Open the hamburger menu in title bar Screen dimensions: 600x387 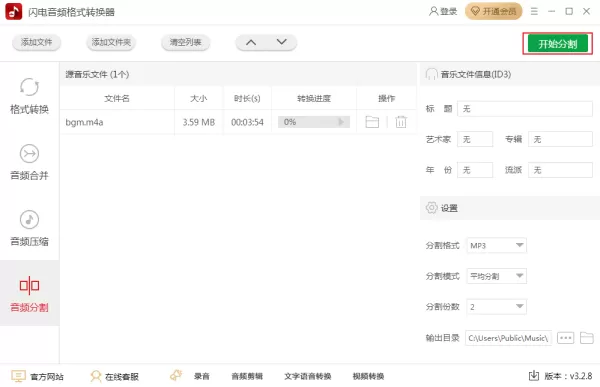[534, 11]
